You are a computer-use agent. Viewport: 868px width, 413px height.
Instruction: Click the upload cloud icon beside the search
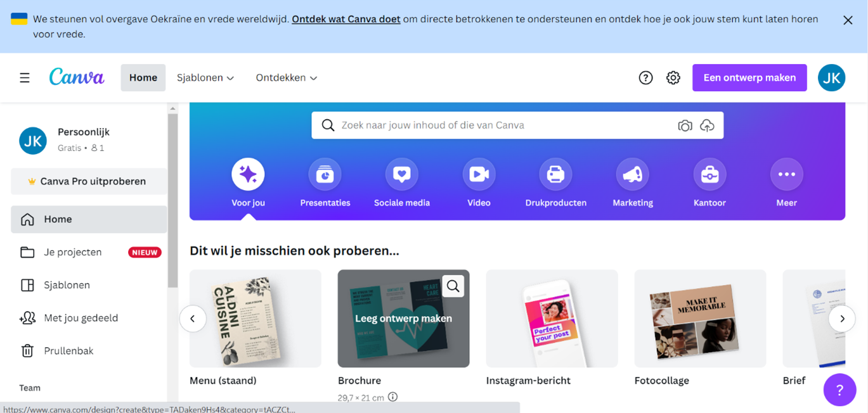[x=708, y=125]
